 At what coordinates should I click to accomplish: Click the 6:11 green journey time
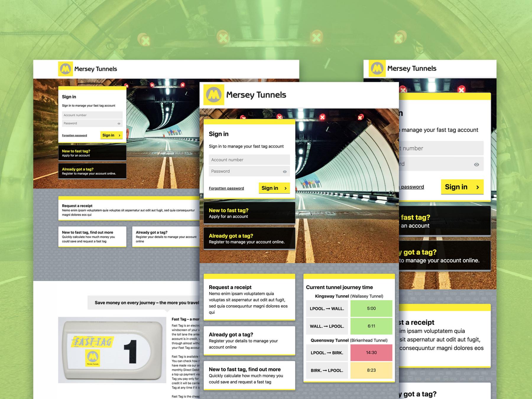click(371, 326)
